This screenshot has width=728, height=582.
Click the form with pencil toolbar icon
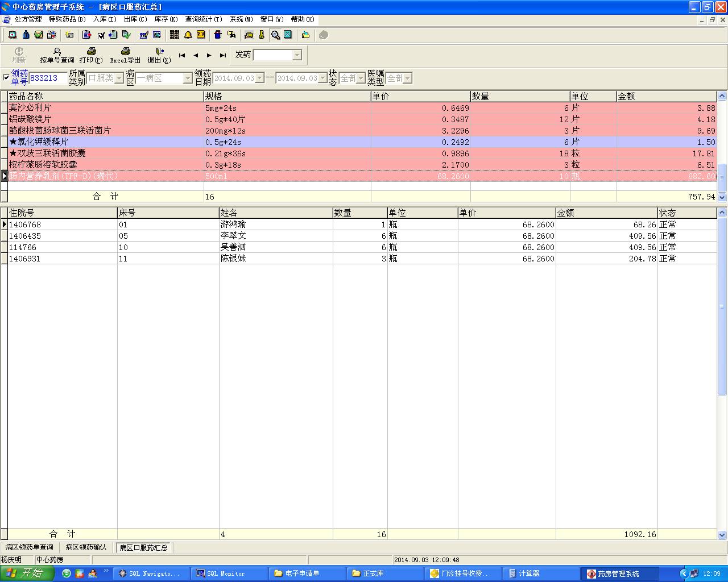[144, 35]
